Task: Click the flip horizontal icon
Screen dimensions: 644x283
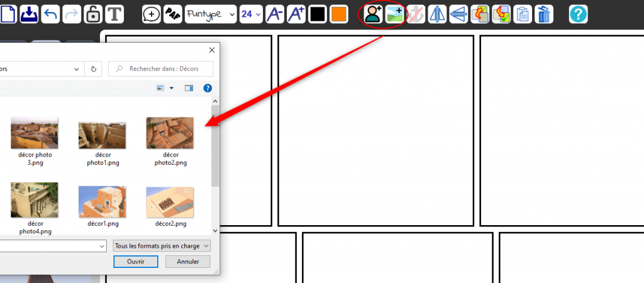Action: tap(437, 14)
